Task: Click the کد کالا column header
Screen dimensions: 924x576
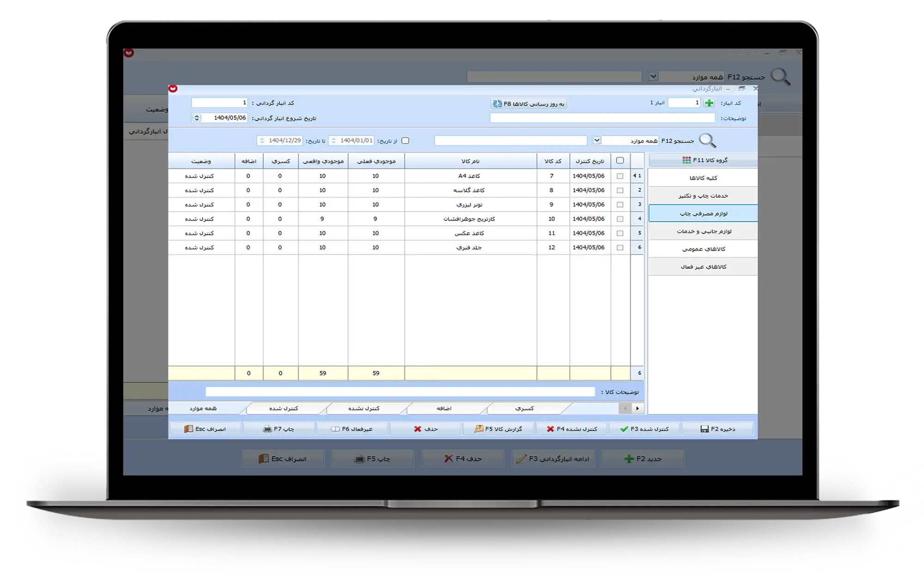Action: click(x=553, y=161)
